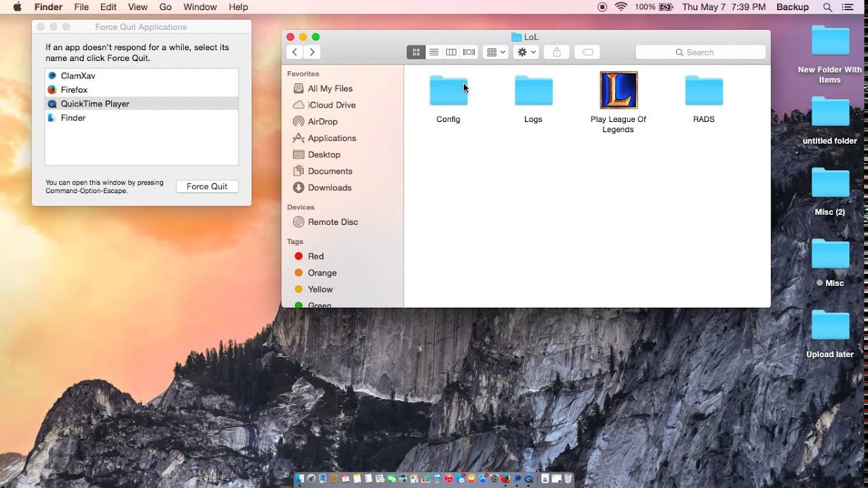868x488 pixels.
Task: Click the screen recording stop icon
Action: tap(602, 7)
